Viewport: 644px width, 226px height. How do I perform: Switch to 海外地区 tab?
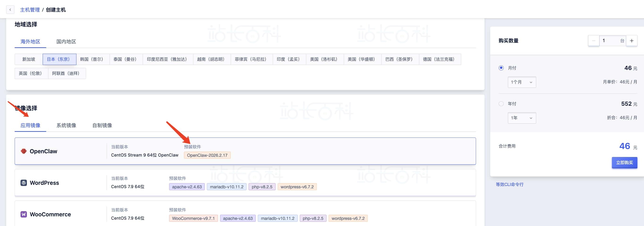pyautogui.click(x=30, y=41)
